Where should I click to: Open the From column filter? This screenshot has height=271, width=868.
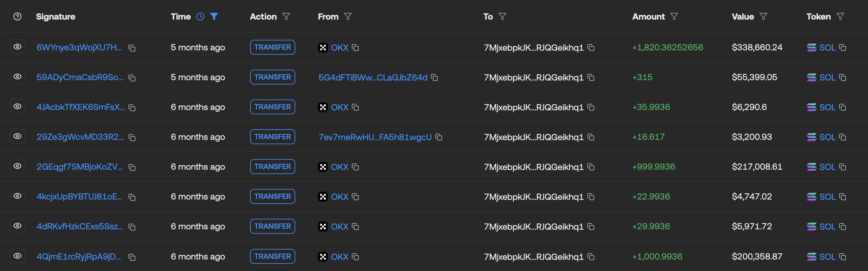[x=348, y=16]
